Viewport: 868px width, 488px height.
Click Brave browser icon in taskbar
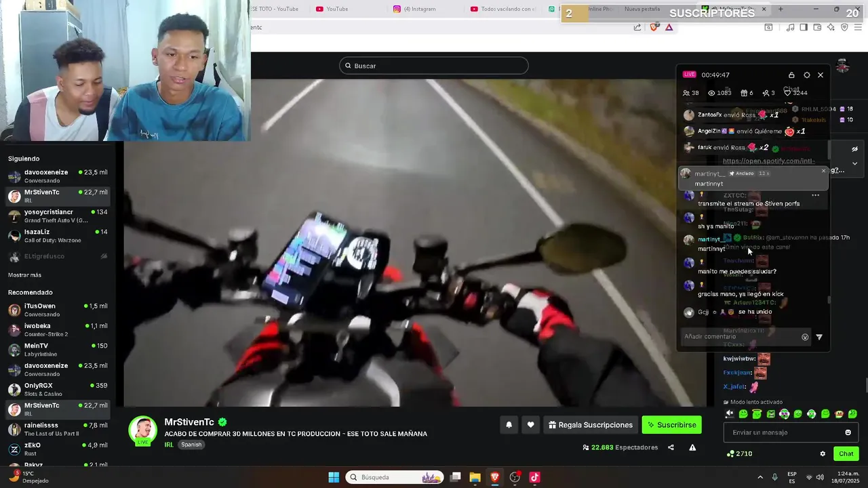click(x=495, y=477)
